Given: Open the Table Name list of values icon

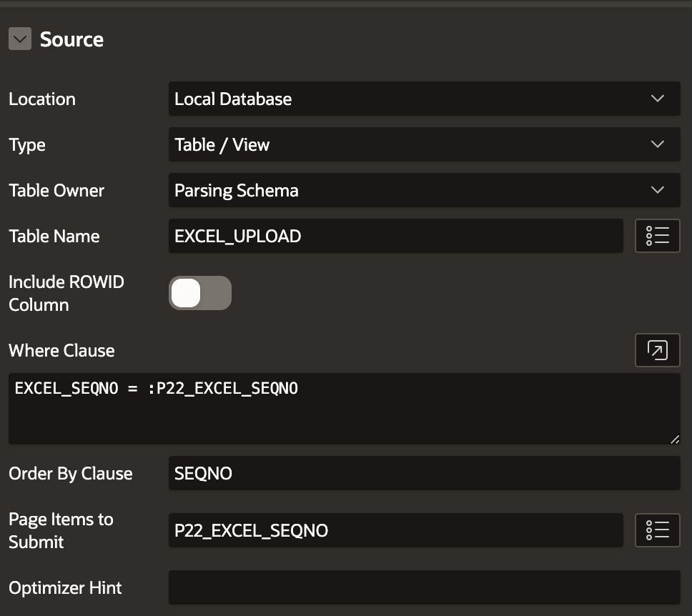Looking at the screenshot, I should (657, 236).
